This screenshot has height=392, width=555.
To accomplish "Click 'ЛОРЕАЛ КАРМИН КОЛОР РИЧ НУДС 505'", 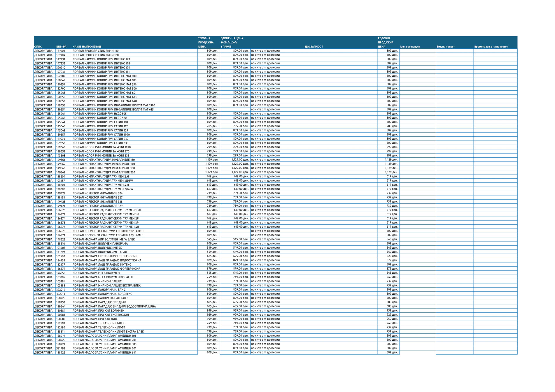I will (99, 114).
